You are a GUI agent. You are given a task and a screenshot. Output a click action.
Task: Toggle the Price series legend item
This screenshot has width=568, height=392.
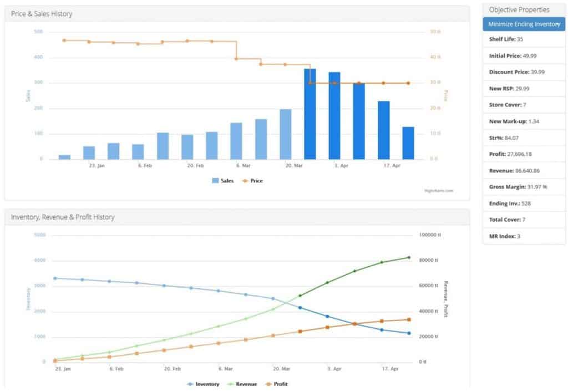pyautogui.click(x=252, y=181)
